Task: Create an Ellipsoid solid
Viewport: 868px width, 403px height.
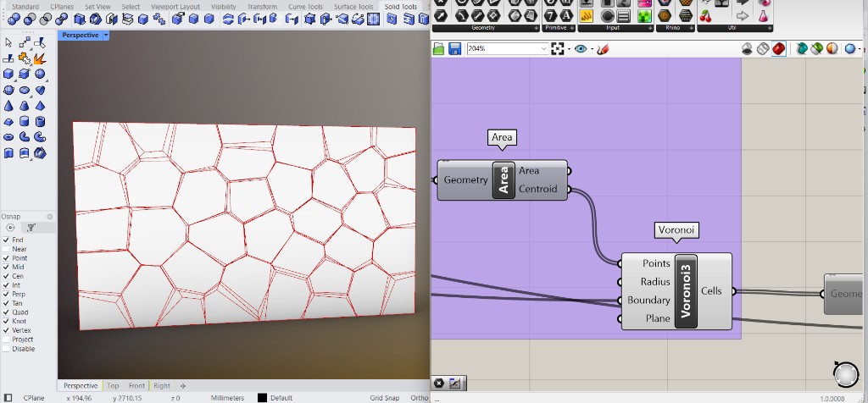Action: [24, 90]
